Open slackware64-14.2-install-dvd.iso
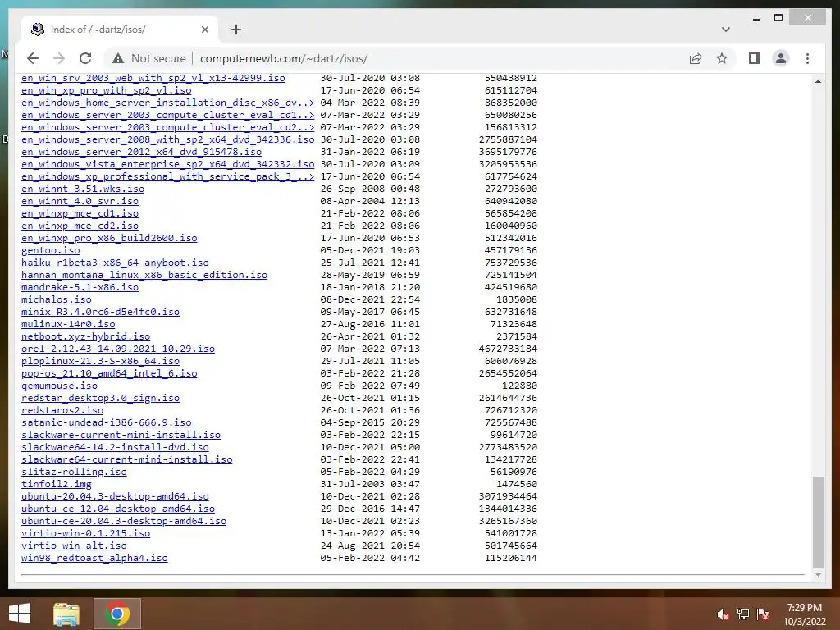This screenshot has height=630, width=840. [115, 448]
